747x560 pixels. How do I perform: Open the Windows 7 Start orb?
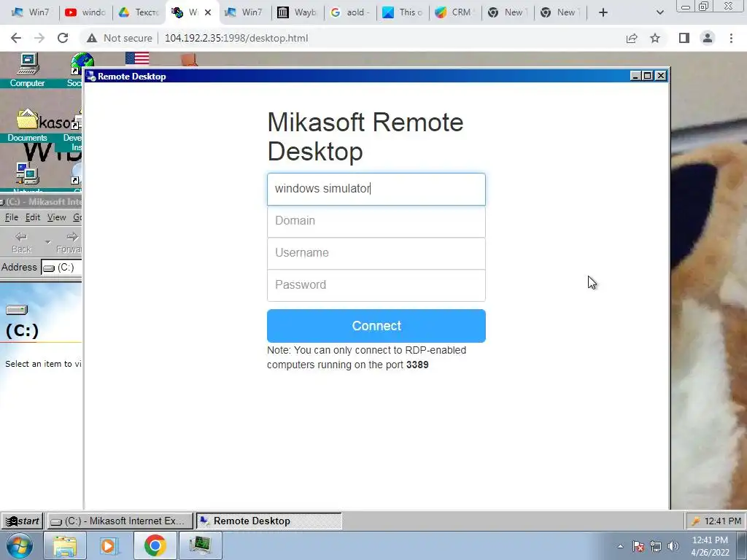pyautogui.click(x=20, y=545)
